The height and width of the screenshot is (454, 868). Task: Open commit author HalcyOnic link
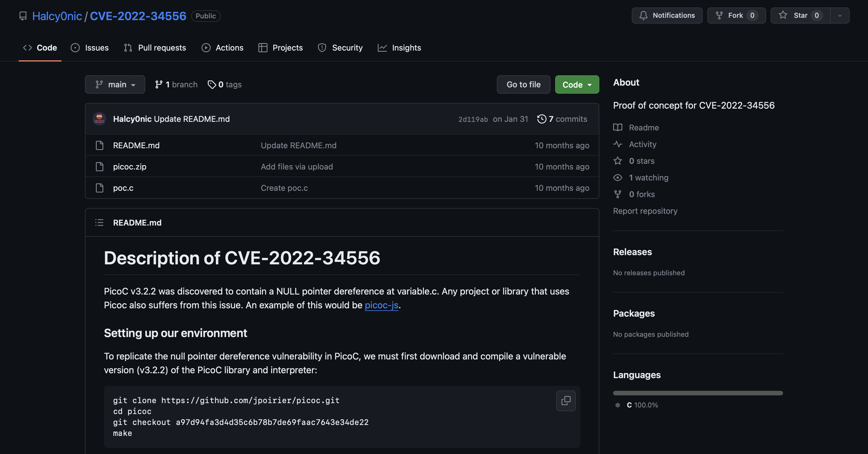pyautogui.click(x=132, y=119)
